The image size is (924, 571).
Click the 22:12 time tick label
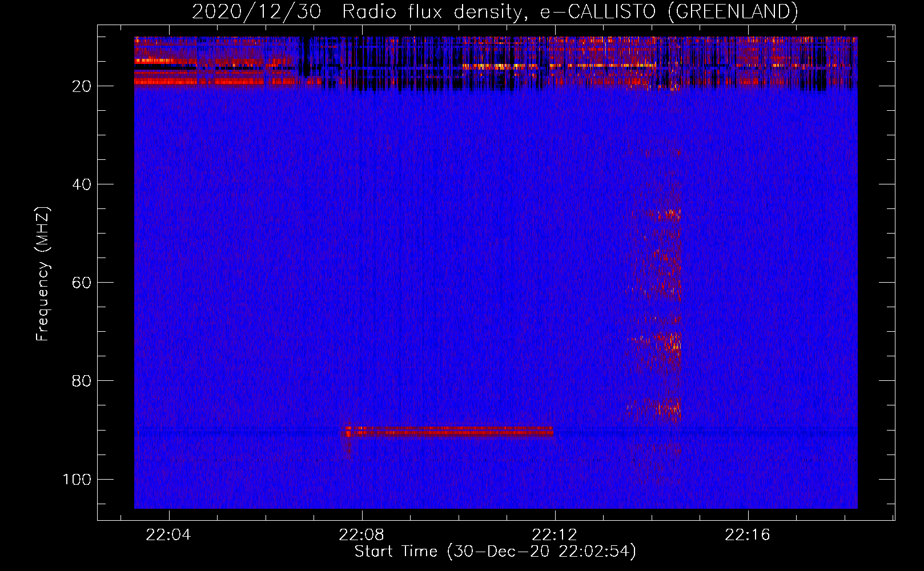point(555,535)
